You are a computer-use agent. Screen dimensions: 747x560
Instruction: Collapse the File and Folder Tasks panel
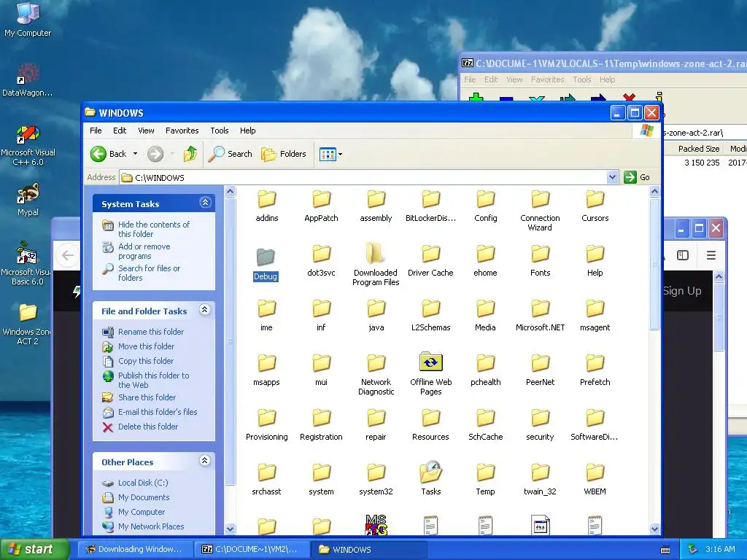click(x=205, y=310)
